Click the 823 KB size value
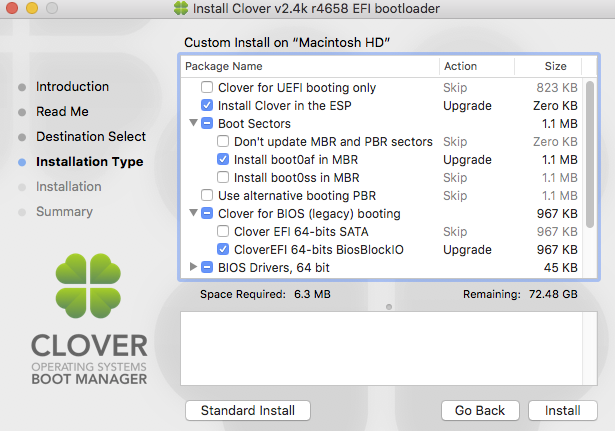 [557, 87]
